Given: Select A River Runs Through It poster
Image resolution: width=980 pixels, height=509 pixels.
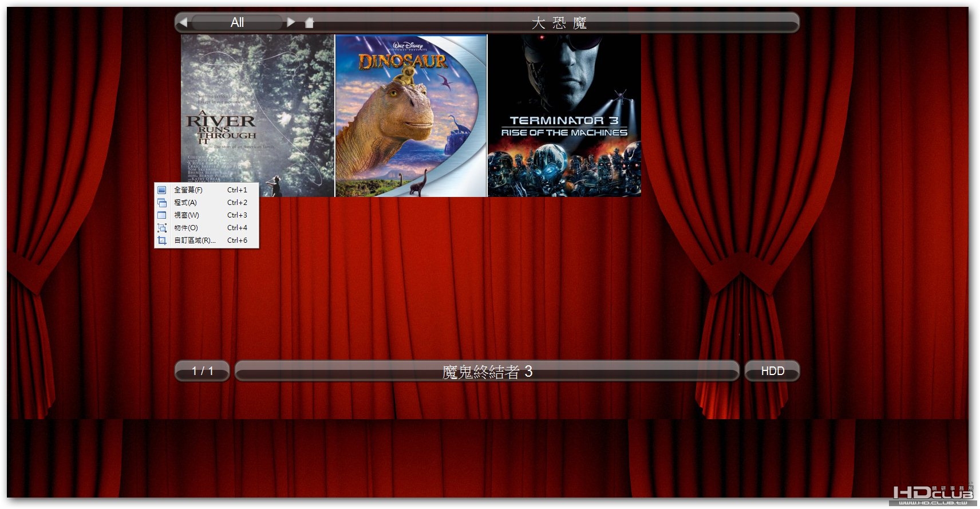Looking at the screenshot, I should [258, 116].
